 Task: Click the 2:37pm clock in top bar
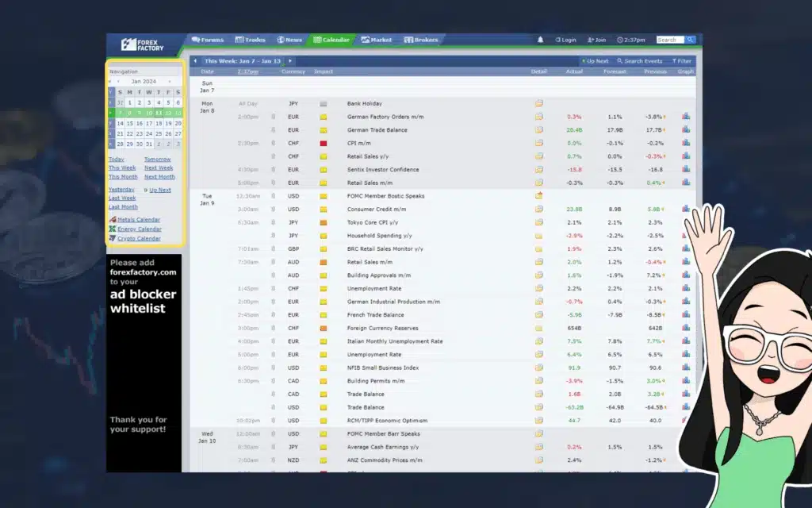(x=631, y=40)
